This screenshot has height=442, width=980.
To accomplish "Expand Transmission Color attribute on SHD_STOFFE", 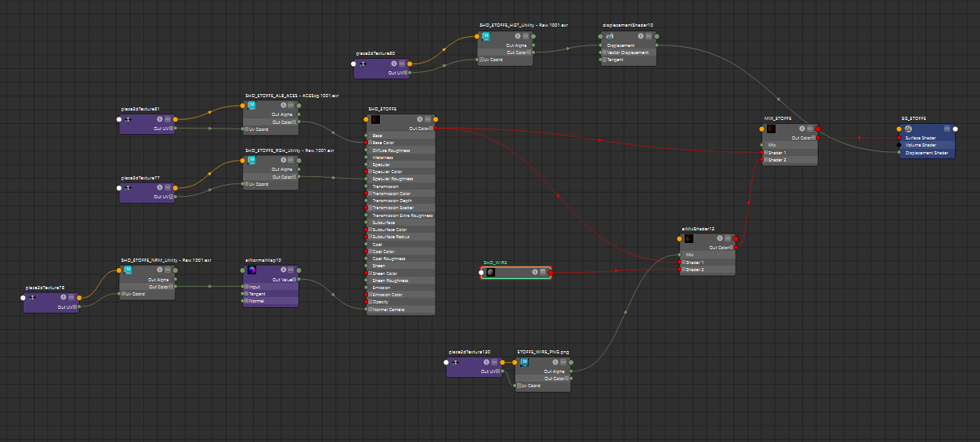I will click(371, 194).
